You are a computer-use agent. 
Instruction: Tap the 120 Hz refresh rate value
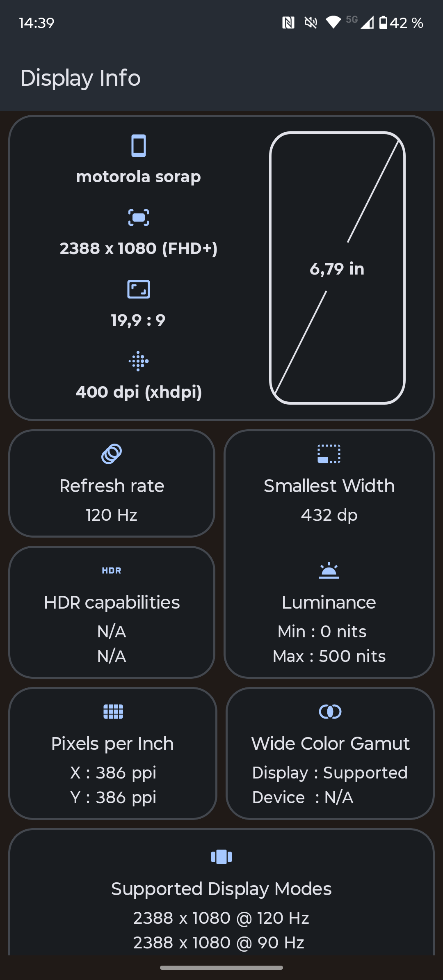coord(112,515)
